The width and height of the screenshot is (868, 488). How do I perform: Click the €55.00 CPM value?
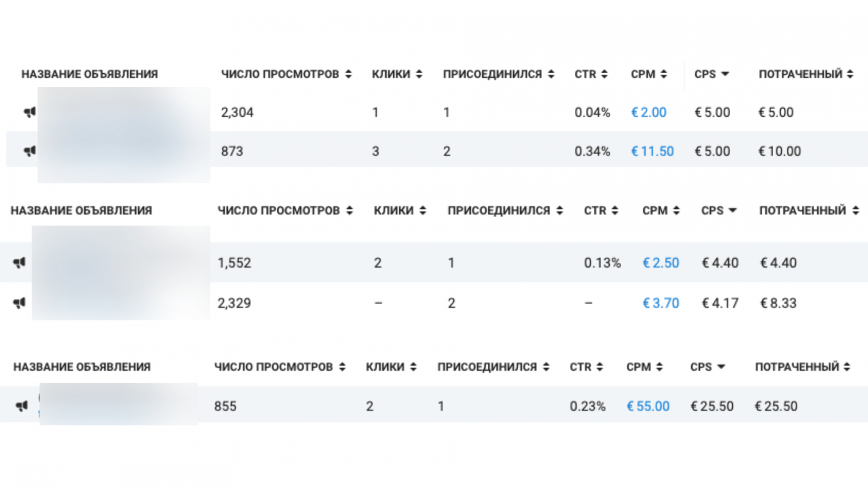(x=648, y=406)
